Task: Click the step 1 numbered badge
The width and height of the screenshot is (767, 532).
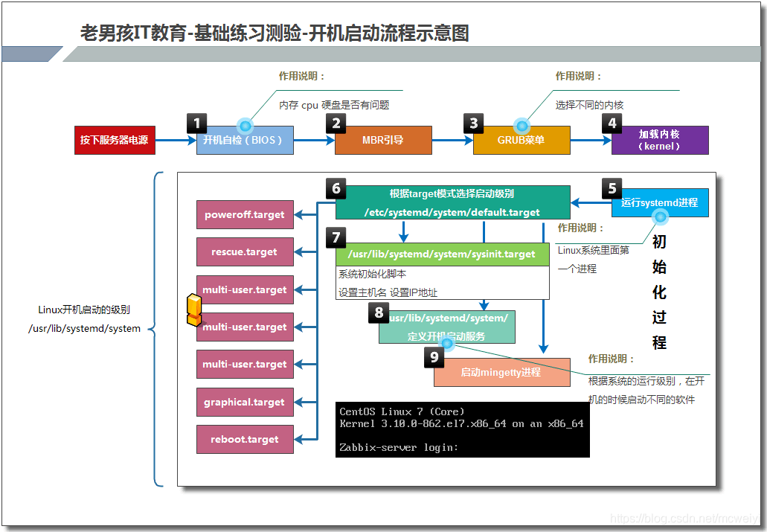Action: click(x=196, y=123)
